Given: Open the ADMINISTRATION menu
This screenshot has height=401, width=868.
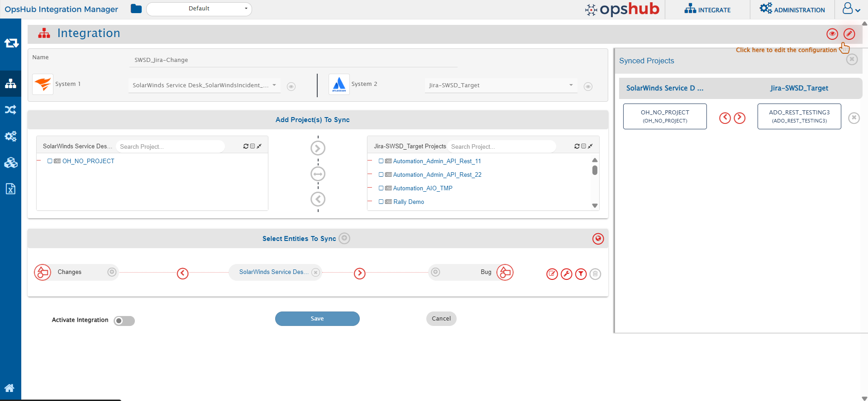Looking at the screenshot, I should coord(792,9).
